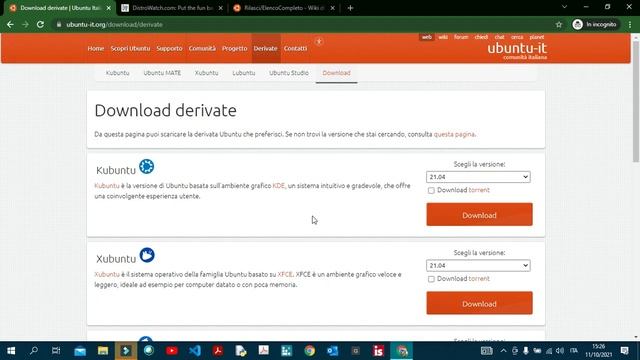The image size is (640, 360).
Task: Open the red Kubuntu link in the description
Action: coord(107,185)
